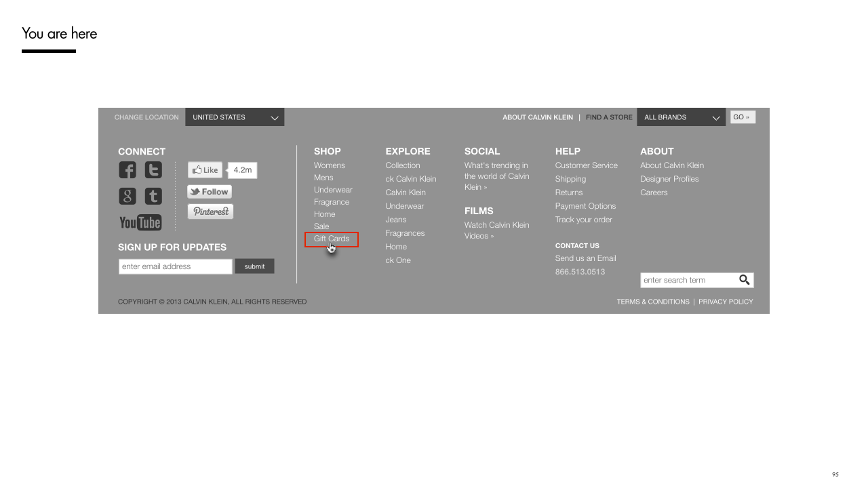This screenshot has width=868, height=488.
Task: Open Customer Service link
Action: tap(587, 165)
